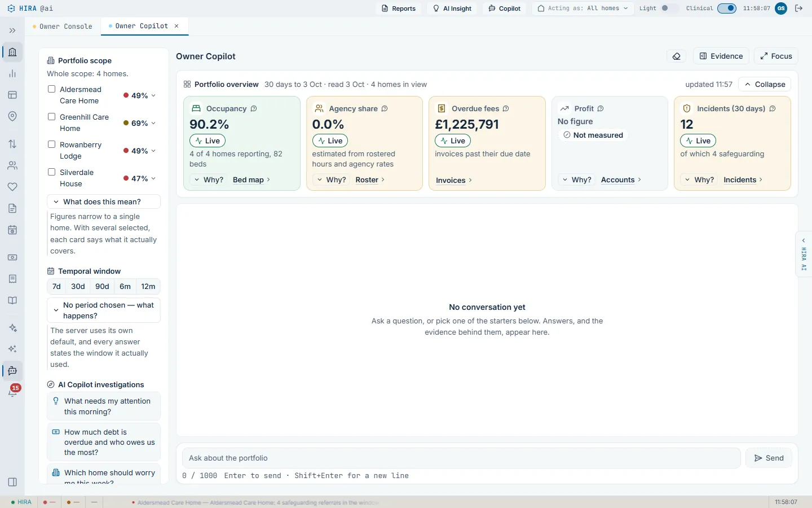
Task: Open the GS user avatar
Action: (781, 8)
